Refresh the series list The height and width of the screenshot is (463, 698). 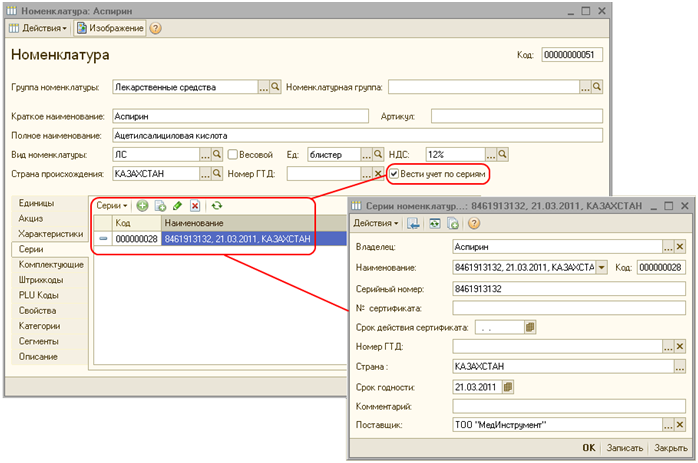(x=216, y=205)
